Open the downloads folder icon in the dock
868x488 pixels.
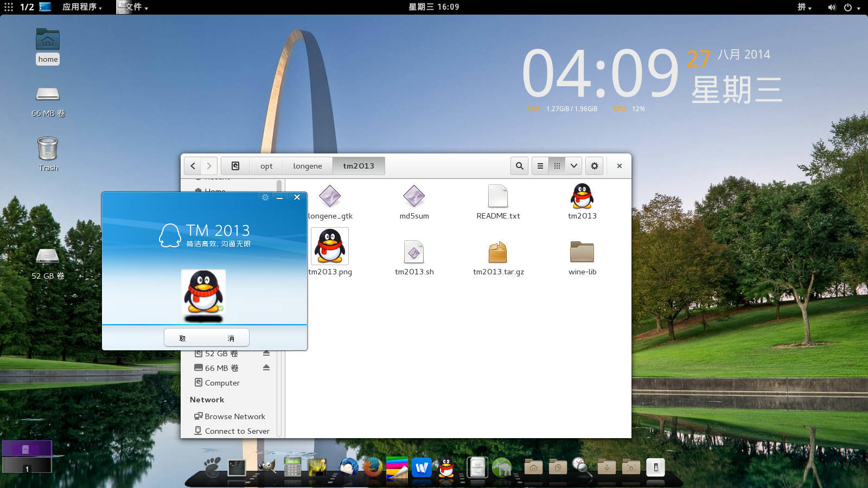607,467
